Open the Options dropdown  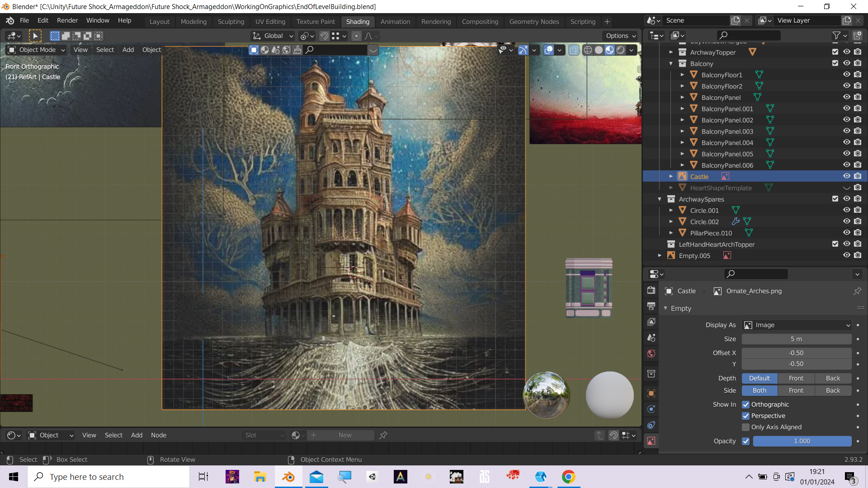tap(621, 36)
